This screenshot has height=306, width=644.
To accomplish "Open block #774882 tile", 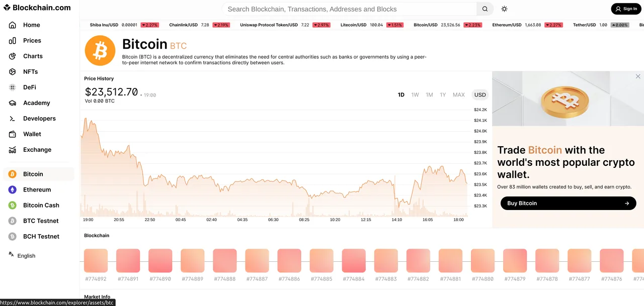I will 418,261.
